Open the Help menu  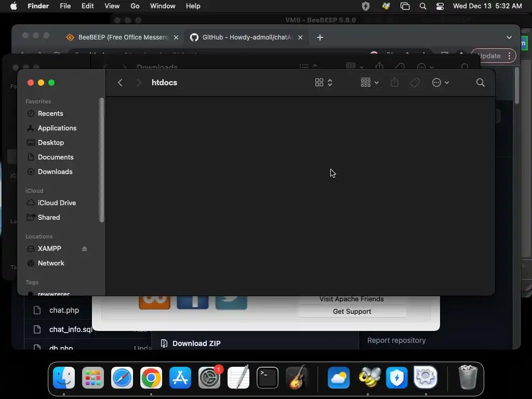(x=193, y=6)
